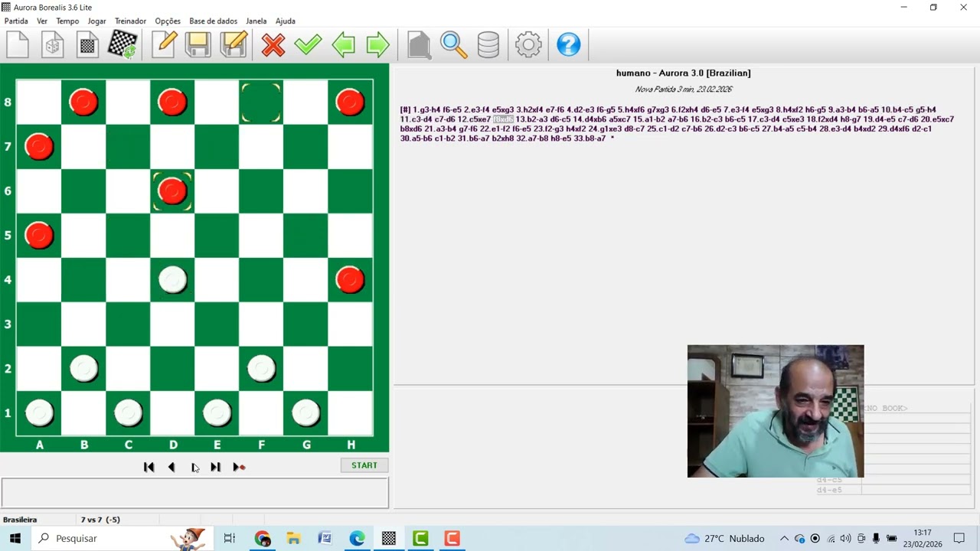Viewport: 980px width, 551px height.
Task: Open the Partida menu
Action: point(16,21)
